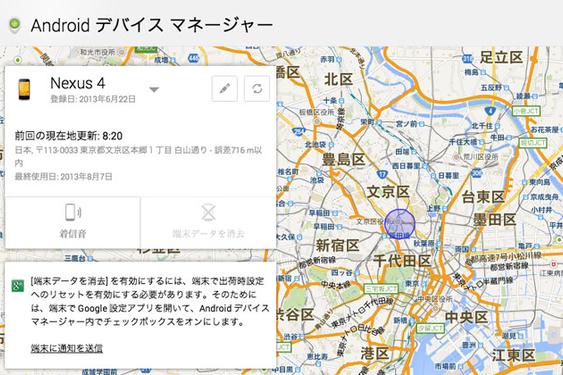The height and width of the screenshot is (375, 563).
Task: Open the Nexus 4 device dropdown arrow
Action: pyautogui.click(x=154, y=89)
